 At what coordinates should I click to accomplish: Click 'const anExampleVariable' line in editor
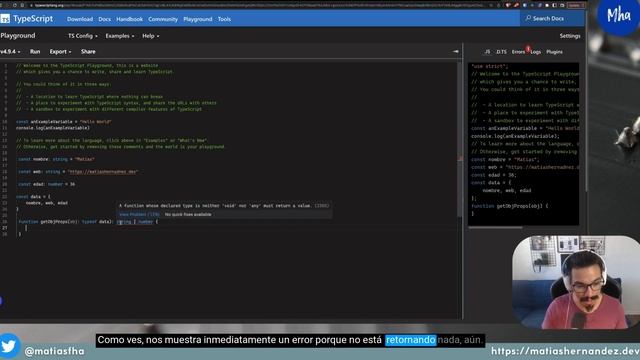point(64,122)
